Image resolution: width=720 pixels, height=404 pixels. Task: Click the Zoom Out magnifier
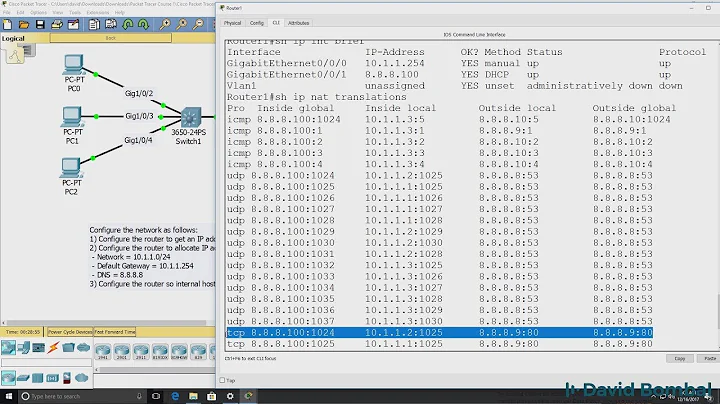[198, 24]
